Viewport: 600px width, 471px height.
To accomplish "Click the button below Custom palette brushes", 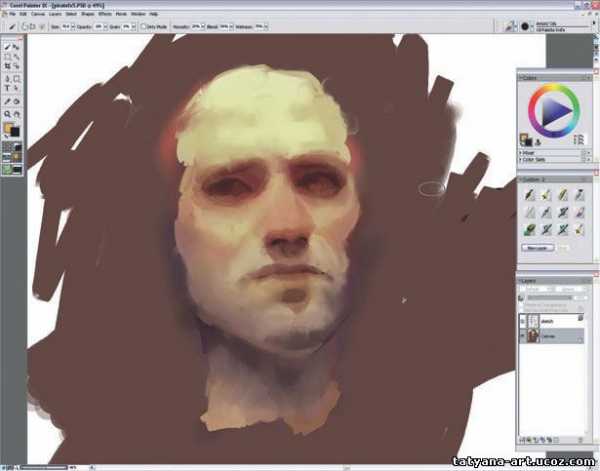I will pyautogui.click(x=538, y=248).
